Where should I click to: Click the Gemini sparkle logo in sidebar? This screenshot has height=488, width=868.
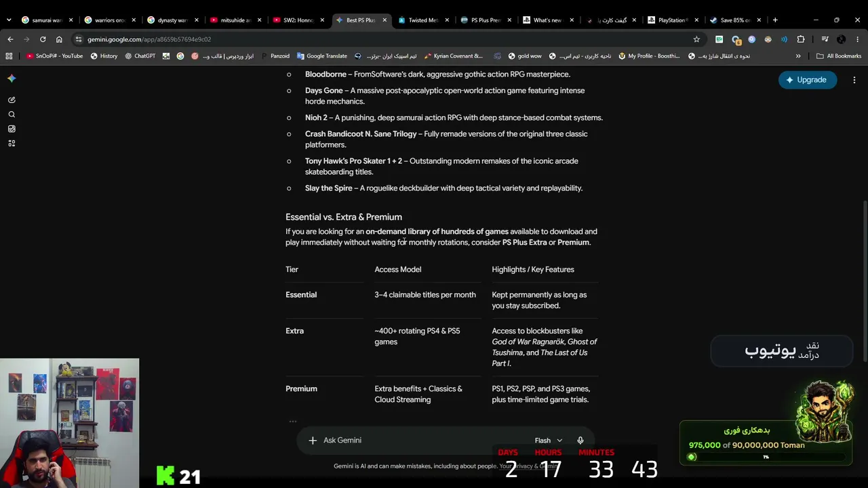coord(12,79)
